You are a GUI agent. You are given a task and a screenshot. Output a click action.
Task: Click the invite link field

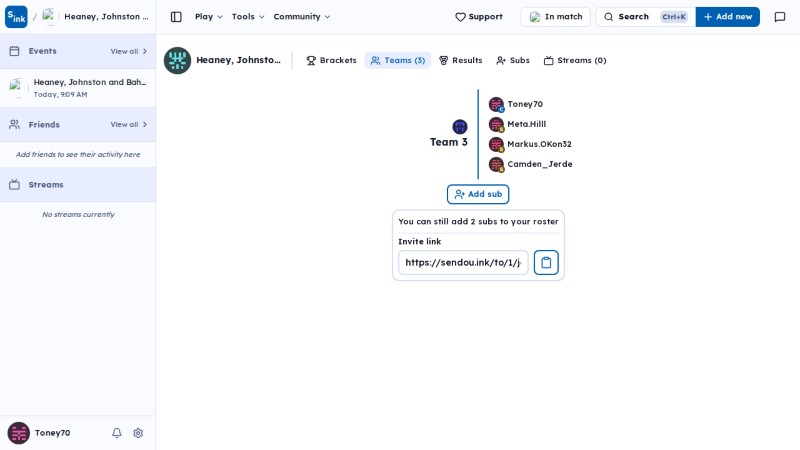coord(463,262)
